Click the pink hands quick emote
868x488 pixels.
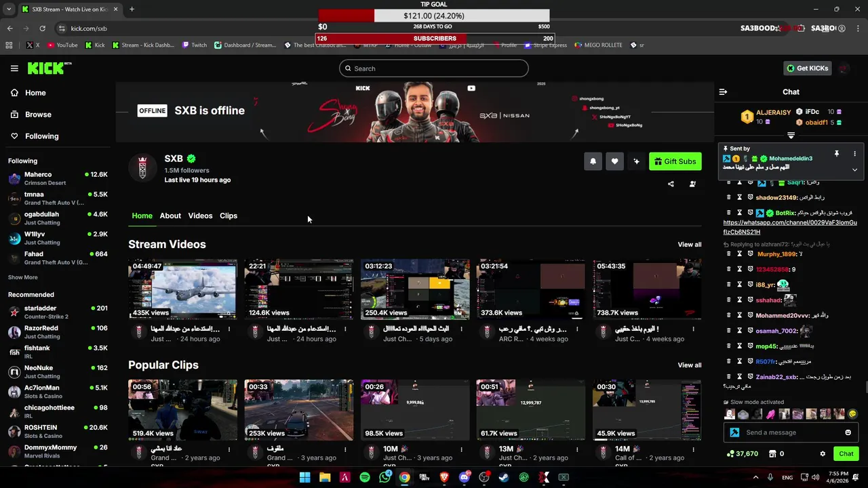pos(770,414)
